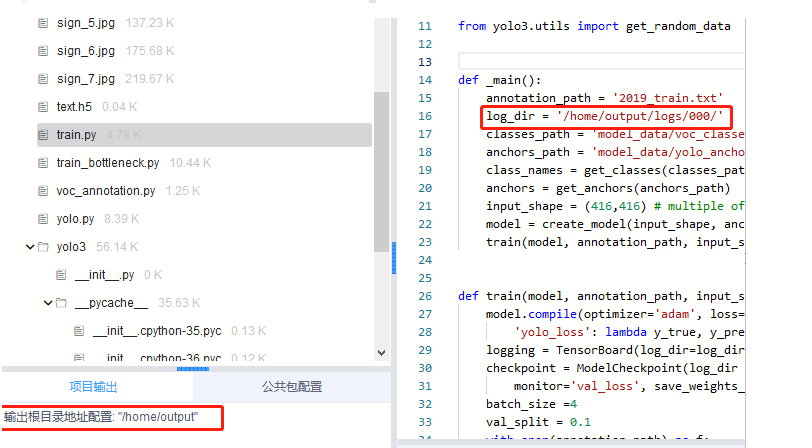Open the yolo.py file
The width and height of the screenshot is (812, 448).
click(x=75, y=219)
